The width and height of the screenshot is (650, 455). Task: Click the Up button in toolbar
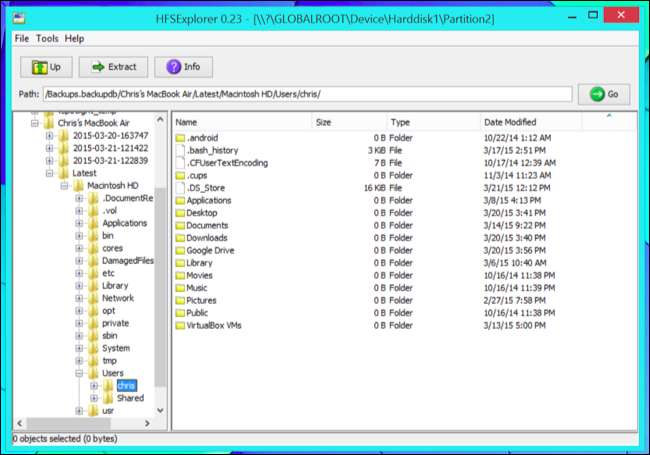46,67
